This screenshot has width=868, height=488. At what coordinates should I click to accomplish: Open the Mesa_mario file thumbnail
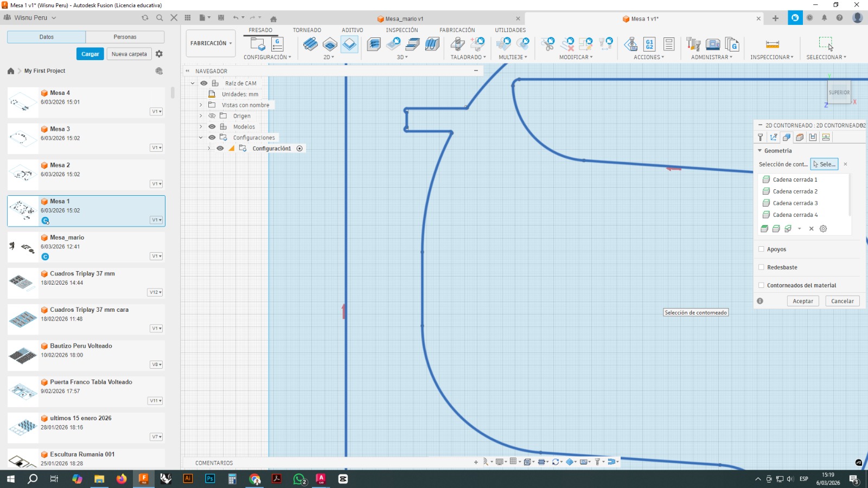coord(22,247)
